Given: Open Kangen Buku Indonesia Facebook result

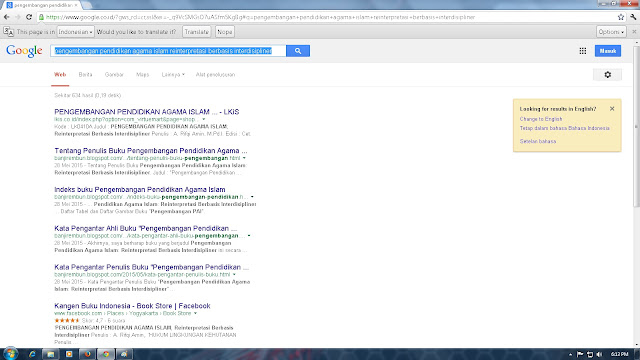Looking at the screenshot, I should click(x=132, y=306).
